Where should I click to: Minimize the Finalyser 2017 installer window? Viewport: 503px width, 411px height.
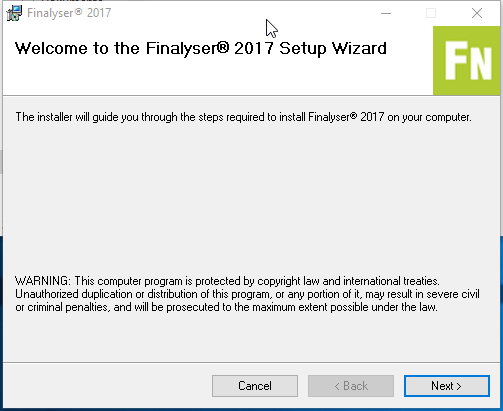coord(386,13)
